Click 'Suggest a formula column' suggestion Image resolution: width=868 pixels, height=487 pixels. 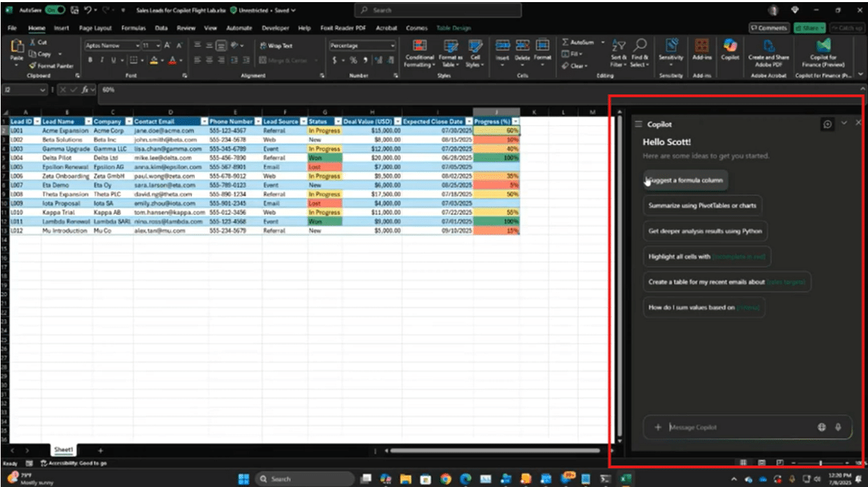(686, 180)
